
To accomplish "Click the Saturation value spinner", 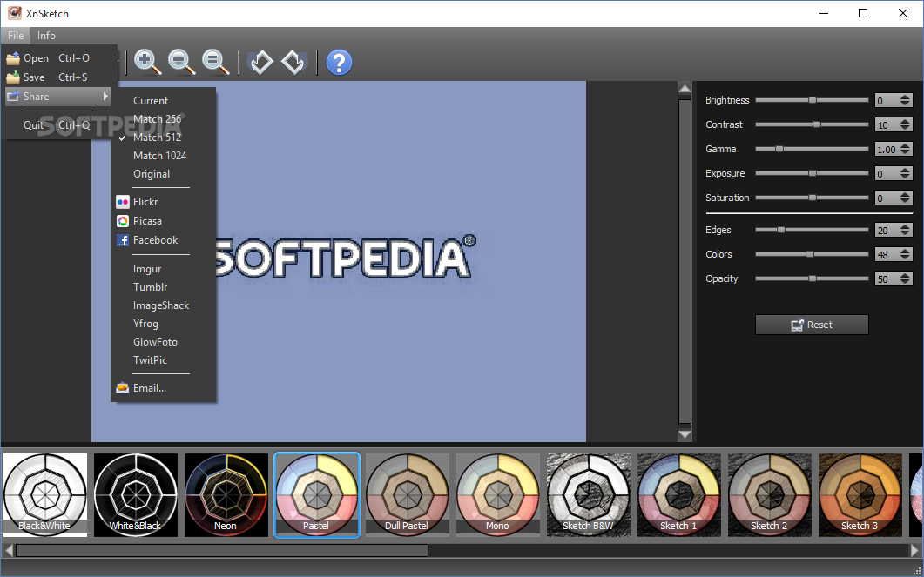I will point(894,198).
